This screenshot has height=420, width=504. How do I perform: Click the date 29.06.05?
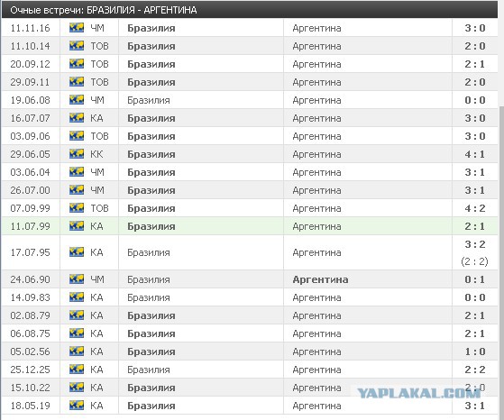pyautogui.click(x=31, y=154)
